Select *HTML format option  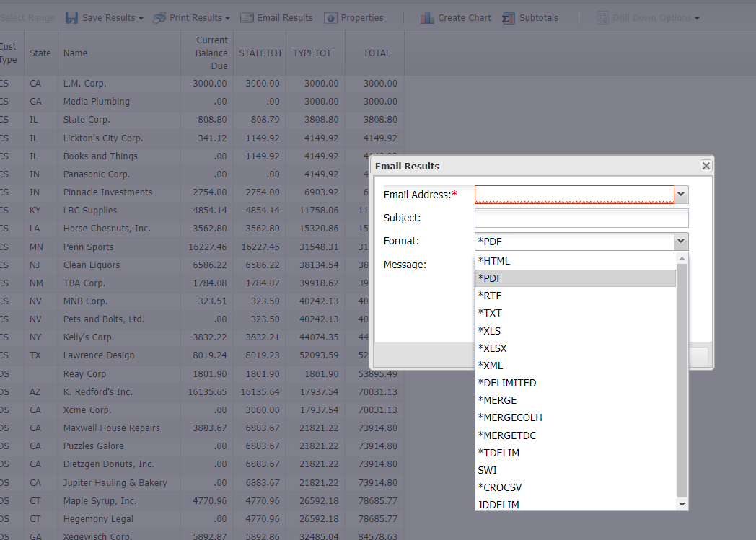point(576,261)
